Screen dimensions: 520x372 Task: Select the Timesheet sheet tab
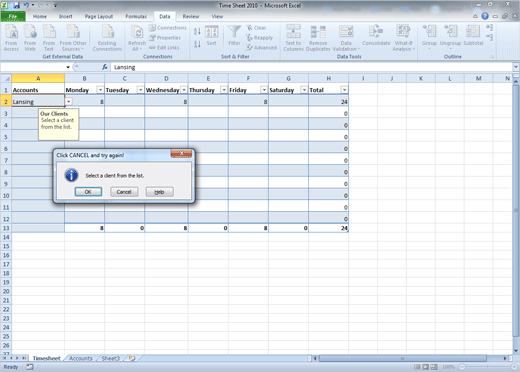click(x=47, y=358)
